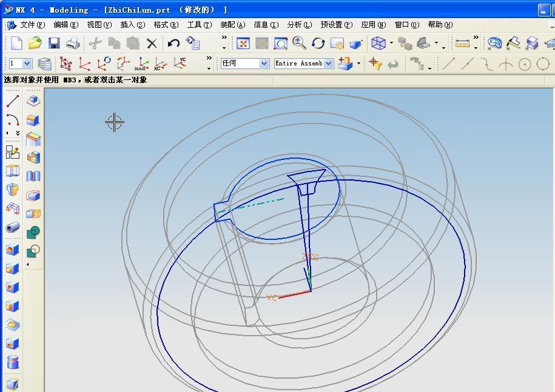Expand the Entire Assembly scope dropdown
This screenshot has height=392, width=555.
(328, 64)
